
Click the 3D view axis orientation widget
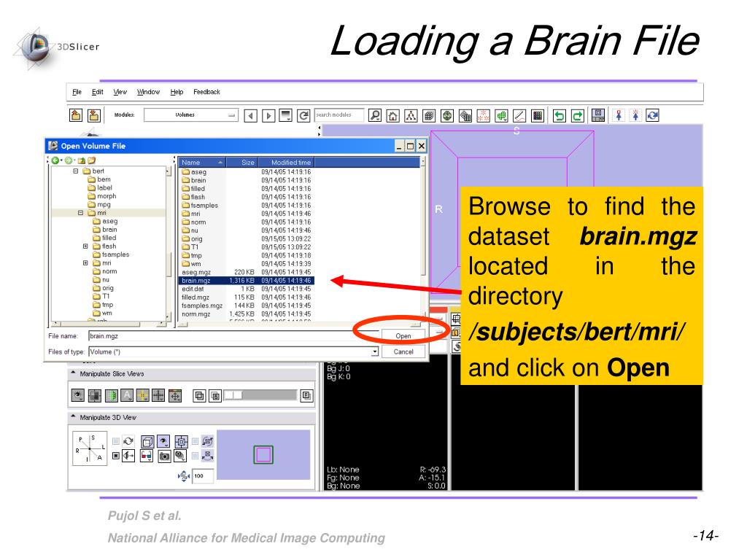tap(90, 448)
